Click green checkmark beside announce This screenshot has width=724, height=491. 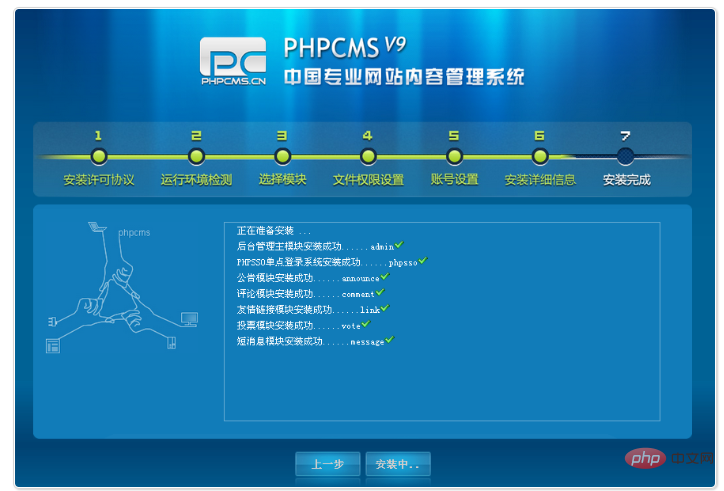pos(385,276)
